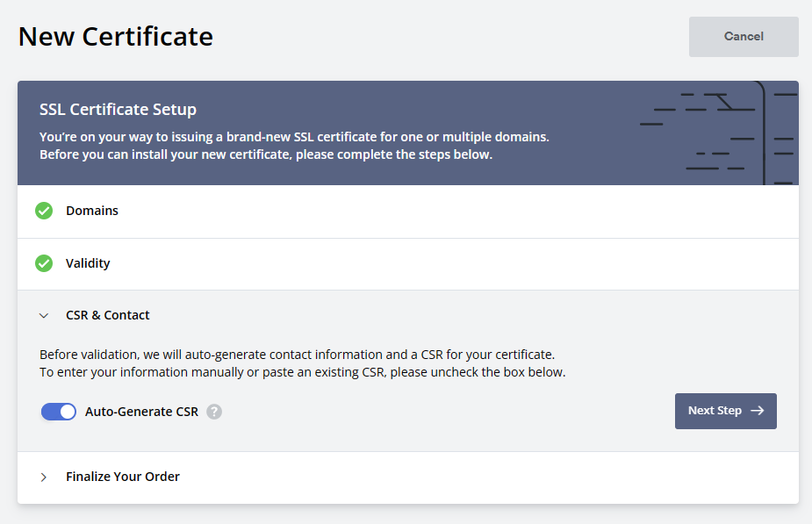Turn off the Auto-Generate CSR switch
Viewport: 812px width, 524px height.
coord(59,412)
